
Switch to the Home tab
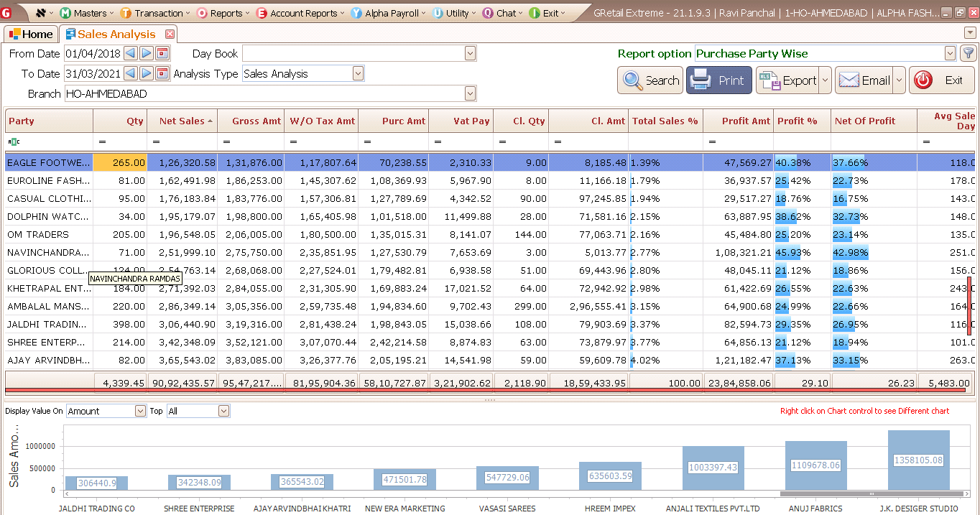(x=30, y=34)
